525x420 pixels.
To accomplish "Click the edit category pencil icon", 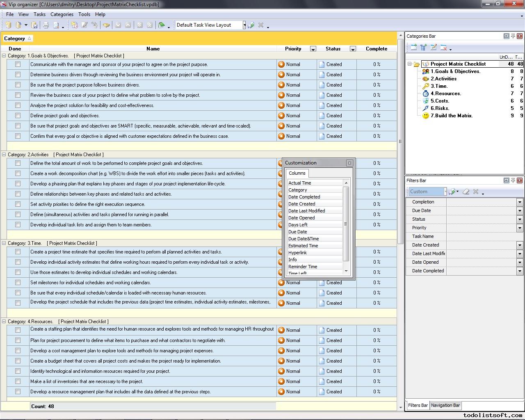I will point(434,48).
